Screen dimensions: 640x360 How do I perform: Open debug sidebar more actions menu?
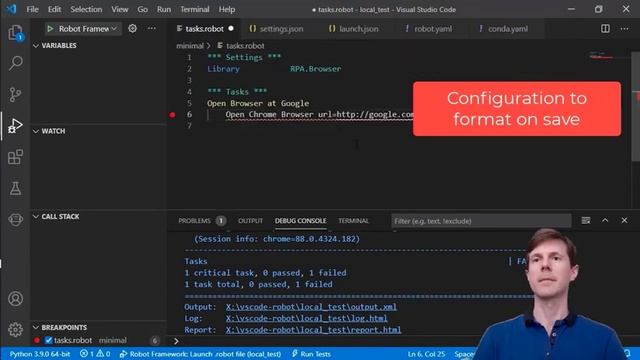click(152, 29)
